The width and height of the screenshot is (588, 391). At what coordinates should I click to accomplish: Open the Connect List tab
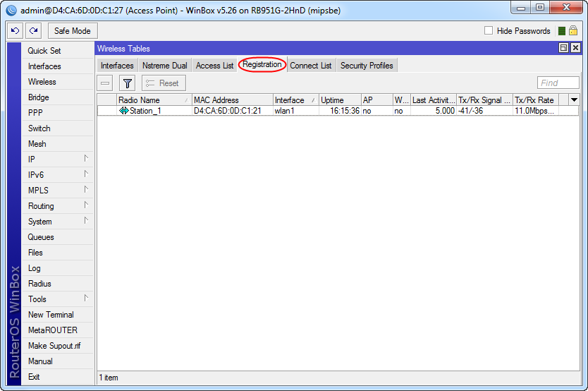click(310, 66)
